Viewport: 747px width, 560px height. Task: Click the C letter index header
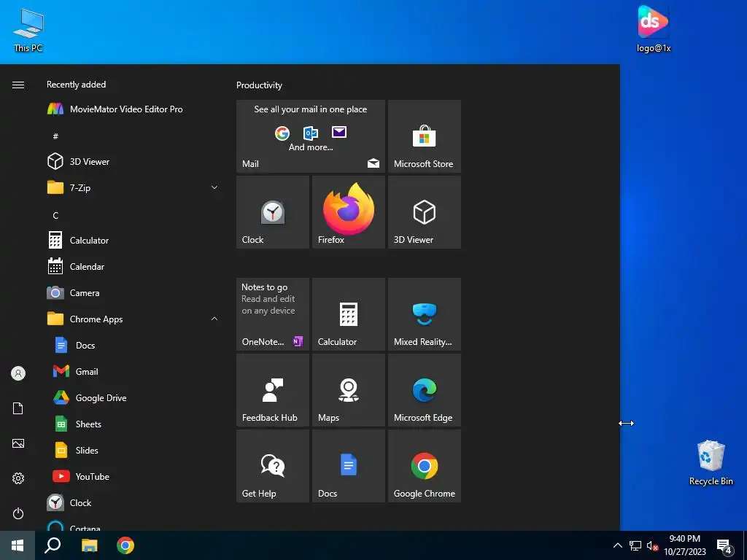point(55,215)
